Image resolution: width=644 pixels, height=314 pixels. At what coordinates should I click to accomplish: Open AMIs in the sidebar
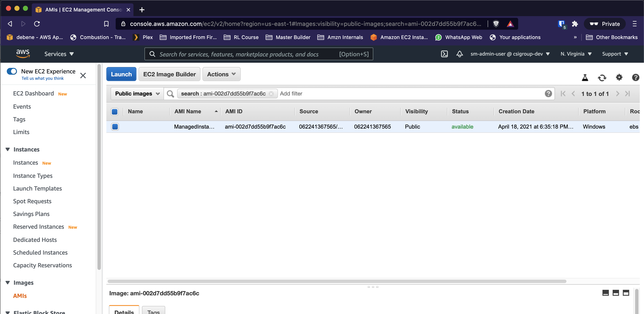click(x=20, y=296)
